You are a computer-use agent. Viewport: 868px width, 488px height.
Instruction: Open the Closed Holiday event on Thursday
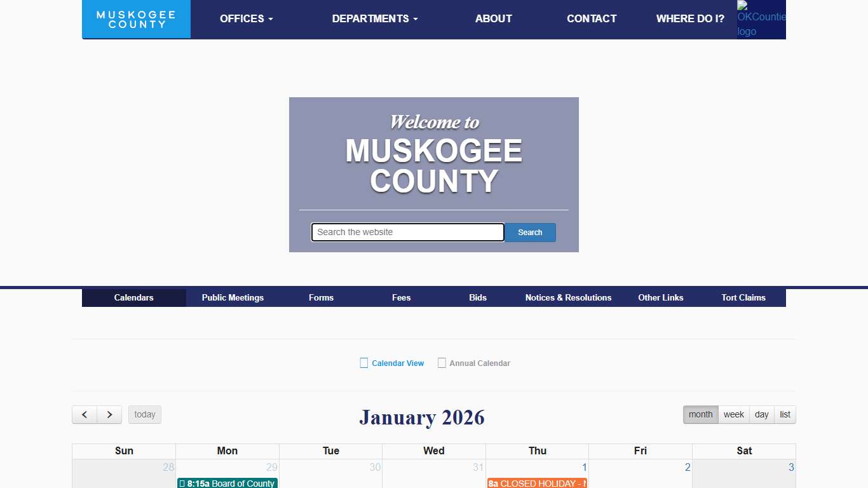click(x=537, y=484)
